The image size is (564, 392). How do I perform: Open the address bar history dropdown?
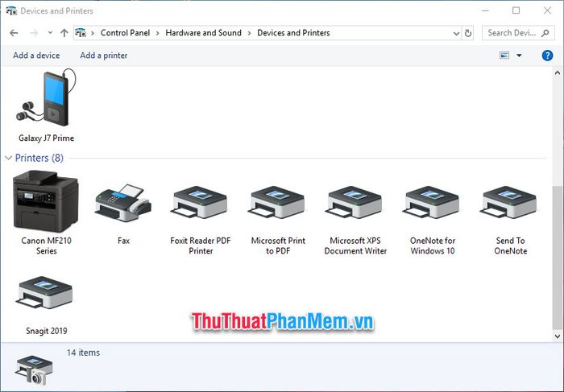point(457,34)
